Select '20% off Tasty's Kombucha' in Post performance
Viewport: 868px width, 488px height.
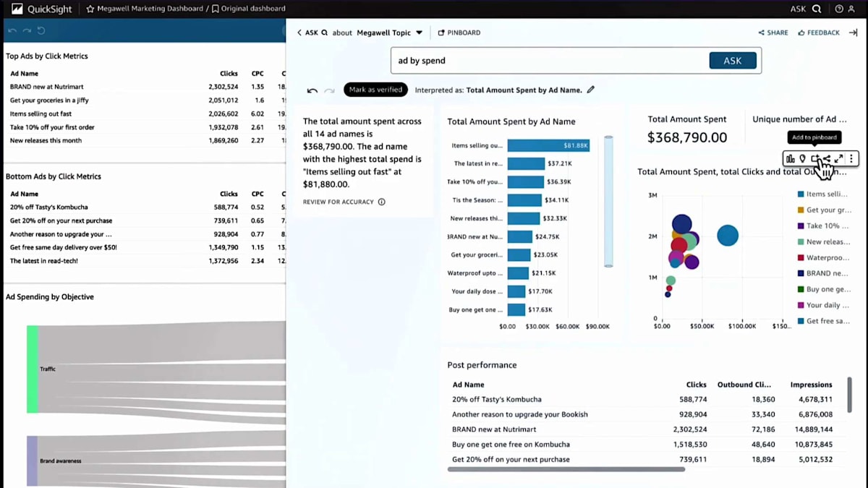pyautogui.click(x=497, y=399)
